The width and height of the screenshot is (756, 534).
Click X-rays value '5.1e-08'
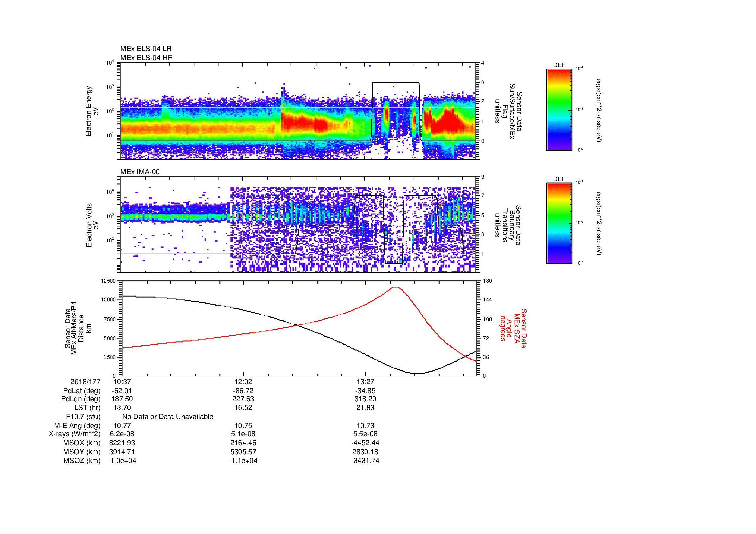coord(243,434)
